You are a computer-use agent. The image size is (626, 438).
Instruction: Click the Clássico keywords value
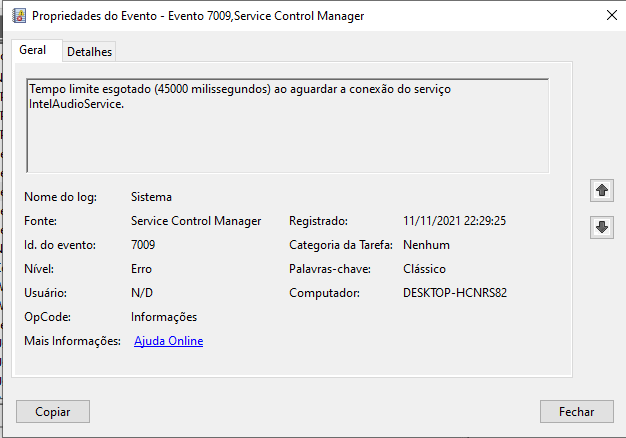(424, 269)
